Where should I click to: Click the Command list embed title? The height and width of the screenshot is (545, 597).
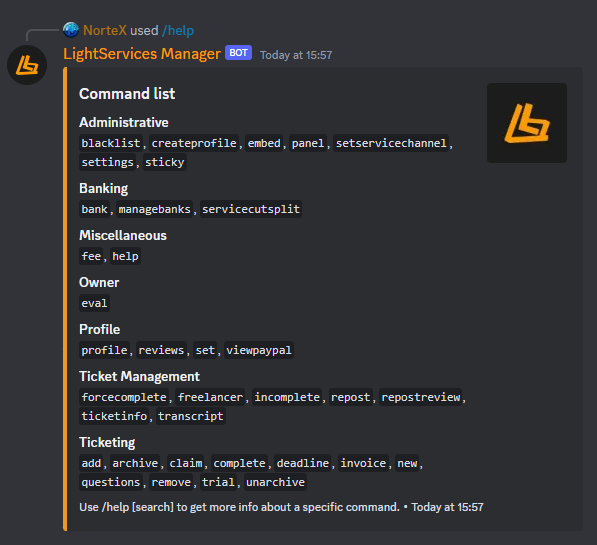tap(127, 94)
